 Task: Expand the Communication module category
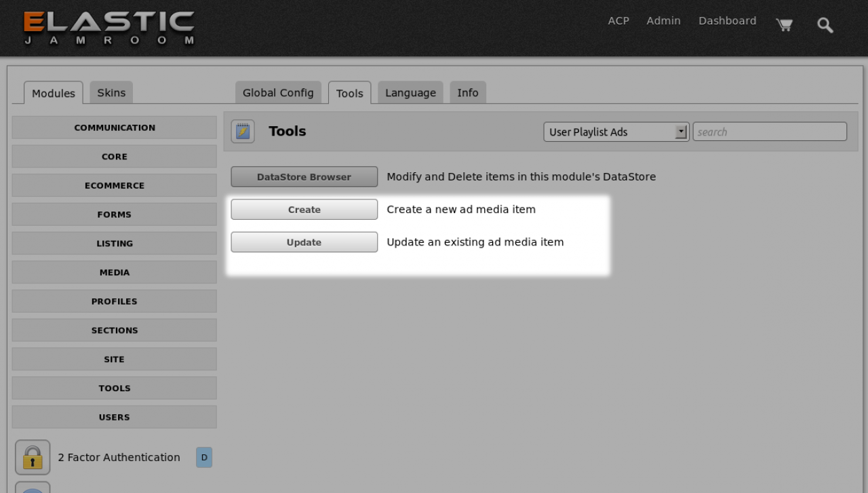(x=115, y=127)
